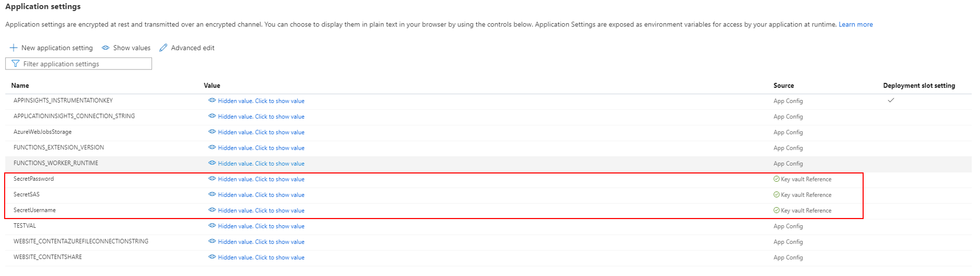
Task: Click the deployment slot checkmark for APPINSIGHTS_INSTRUMENTATIONKEY
Action: click(x=891, y=100)
